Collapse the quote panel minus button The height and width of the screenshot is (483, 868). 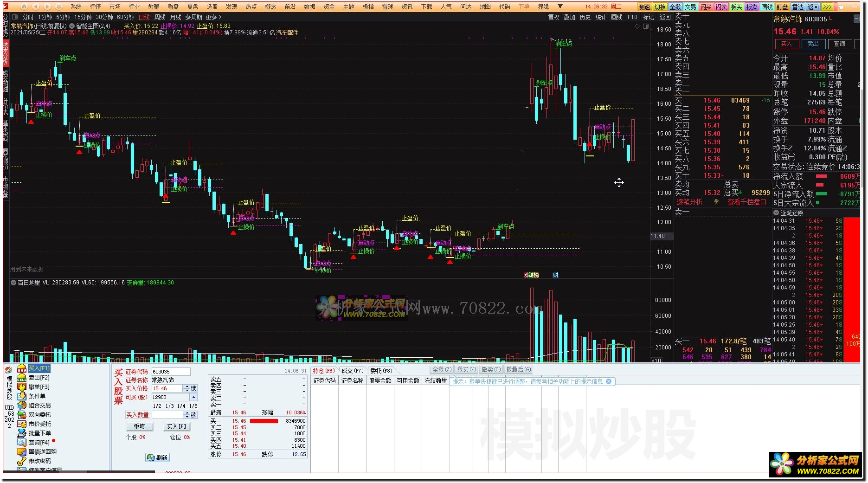point(857,19)
